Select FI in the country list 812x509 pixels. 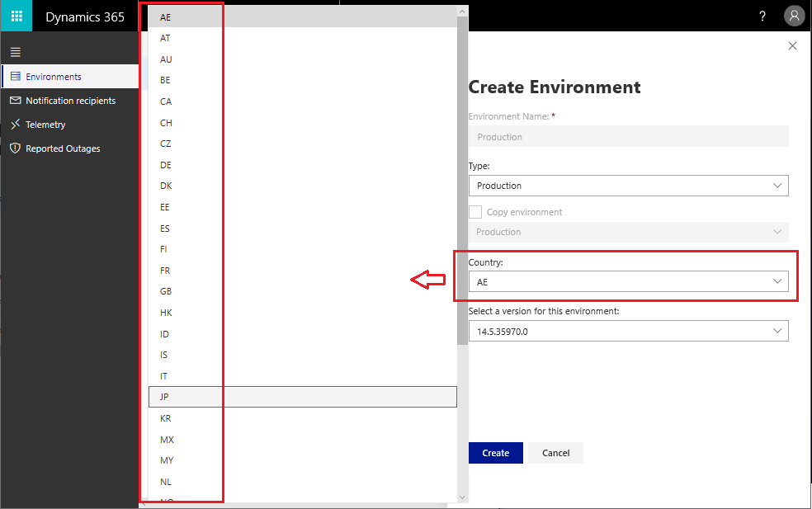pos(302,249)
